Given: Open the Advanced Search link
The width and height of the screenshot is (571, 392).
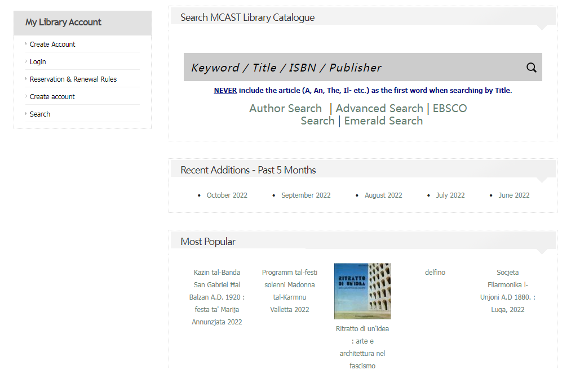Looking at the screenshot, I should click(x=379, y=108).
